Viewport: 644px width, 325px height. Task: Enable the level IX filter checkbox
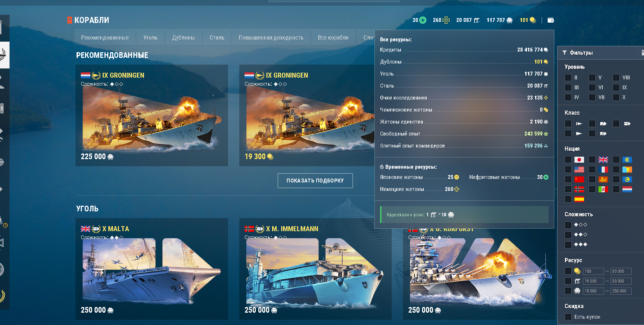click(616, 88)
